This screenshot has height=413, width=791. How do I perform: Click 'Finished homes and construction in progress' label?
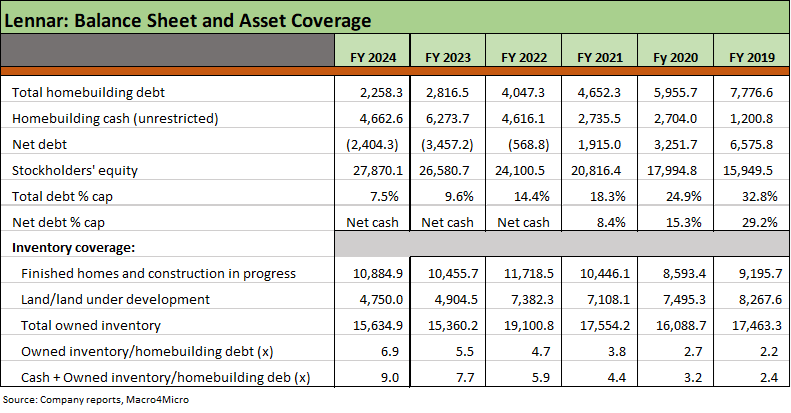(158, 273)
